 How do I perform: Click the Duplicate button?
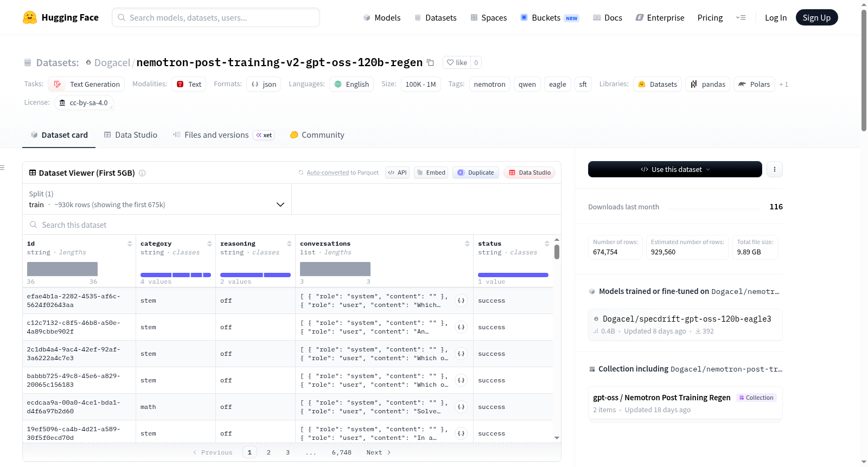[x=476, y=172]
